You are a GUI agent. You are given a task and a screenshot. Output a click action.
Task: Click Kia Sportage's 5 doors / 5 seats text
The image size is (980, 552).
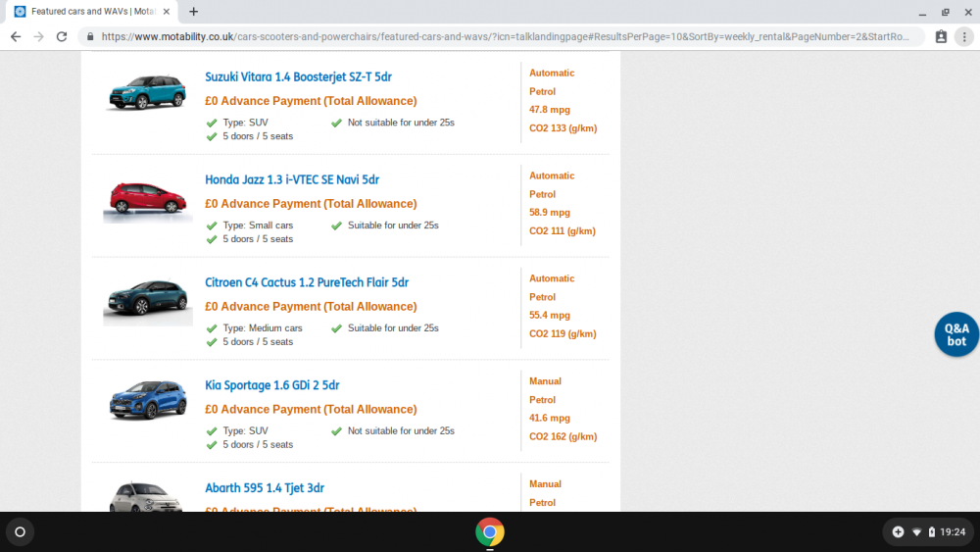coord(258,444)
